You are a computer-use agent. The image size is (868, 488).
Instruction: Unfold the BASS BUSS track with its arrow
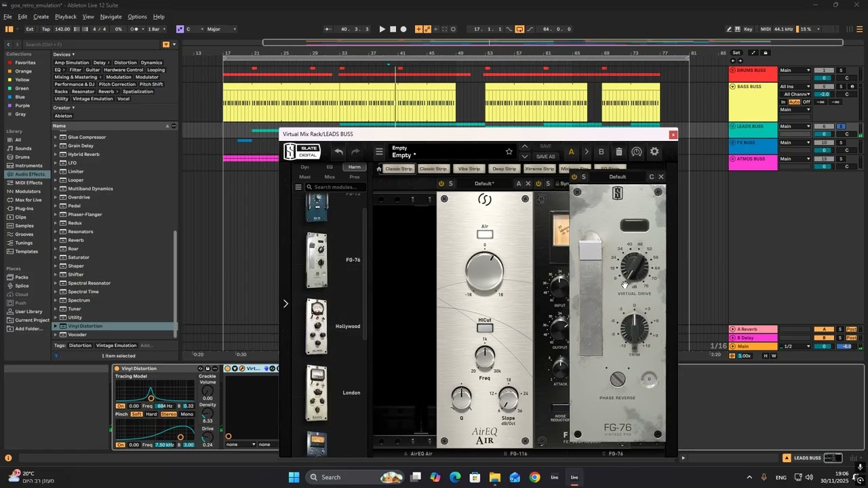pyautogui.click(x=732, y=87)
